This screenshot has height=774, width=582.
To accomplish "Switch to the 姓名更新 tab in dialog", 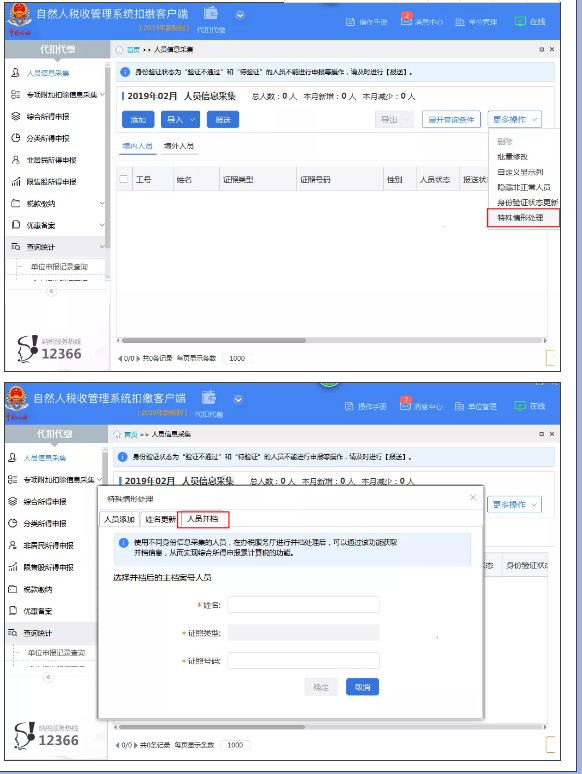I will pyautogui.click(x=160, y=519).
